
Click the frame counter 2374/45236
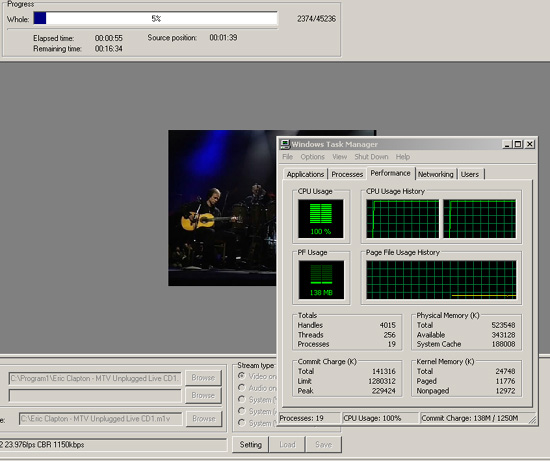[x=316, y=19]
